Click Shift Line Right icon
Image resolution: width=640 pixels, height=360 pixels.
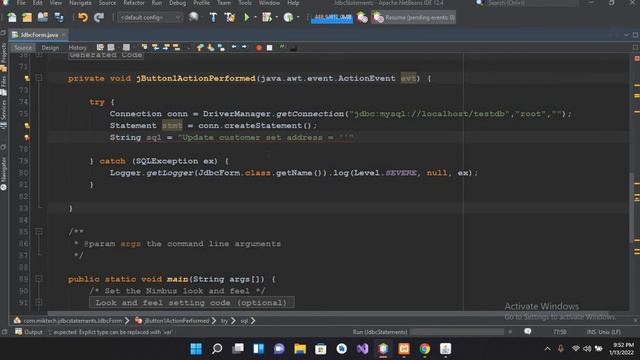click(x=244, y=47)
